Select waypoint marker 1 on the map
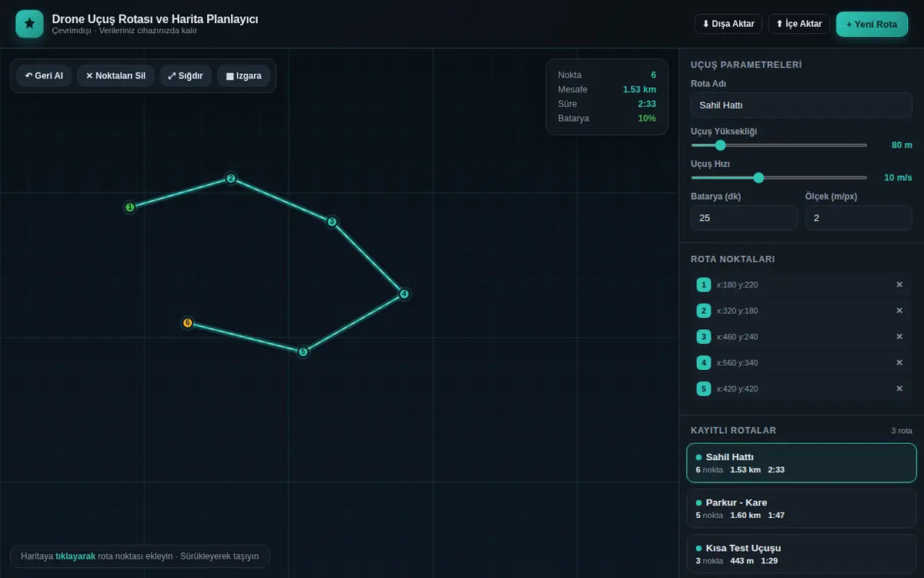Viewport: 924px width, 578px height. click(129, 207)
